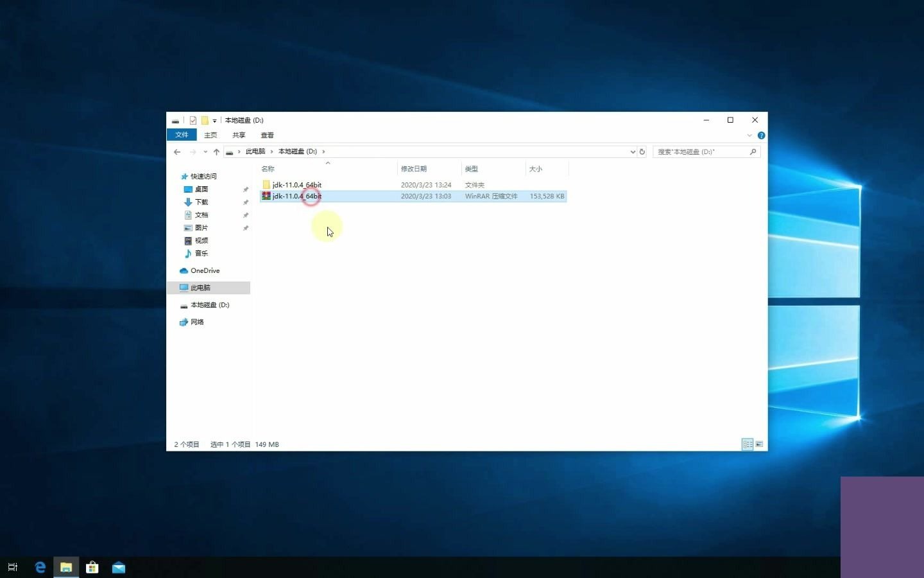Click the drive icon in the address bar
This screenshot has height=578, width=924.
coord(229,152)
